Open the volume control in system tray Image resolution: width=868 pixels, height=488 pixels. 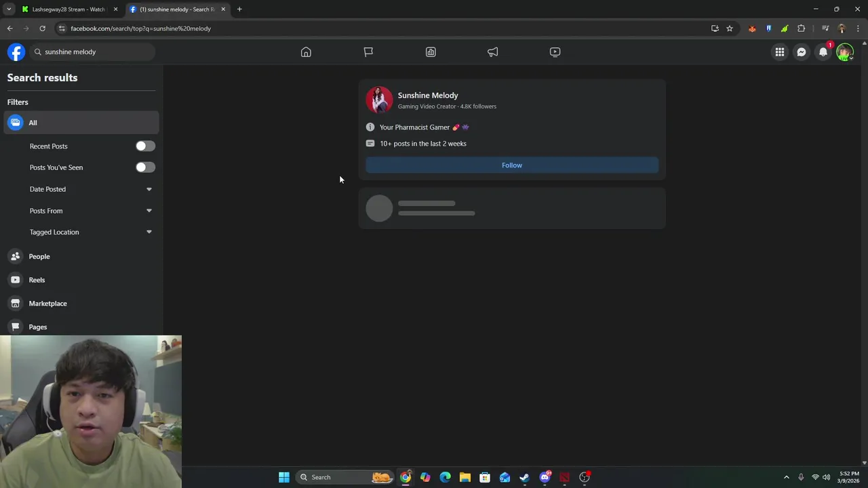[826, 477]
